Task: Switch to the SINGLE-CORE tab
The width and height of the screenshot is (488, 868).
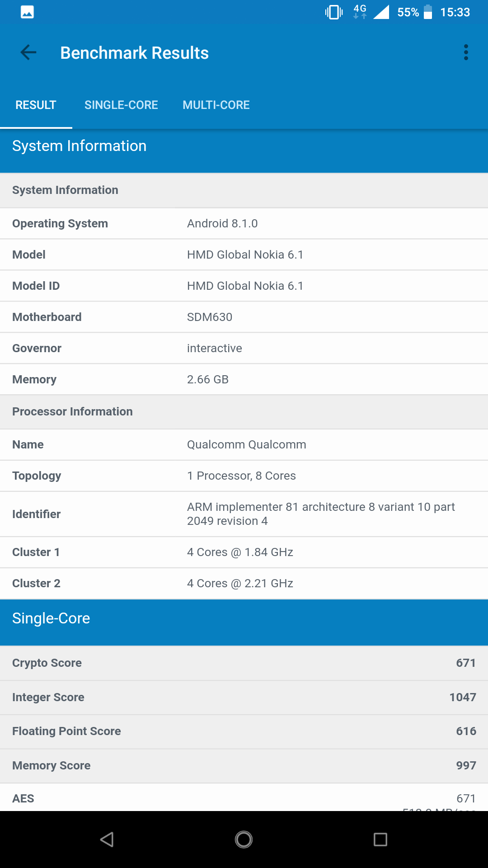Action: [x=121, y=105]
